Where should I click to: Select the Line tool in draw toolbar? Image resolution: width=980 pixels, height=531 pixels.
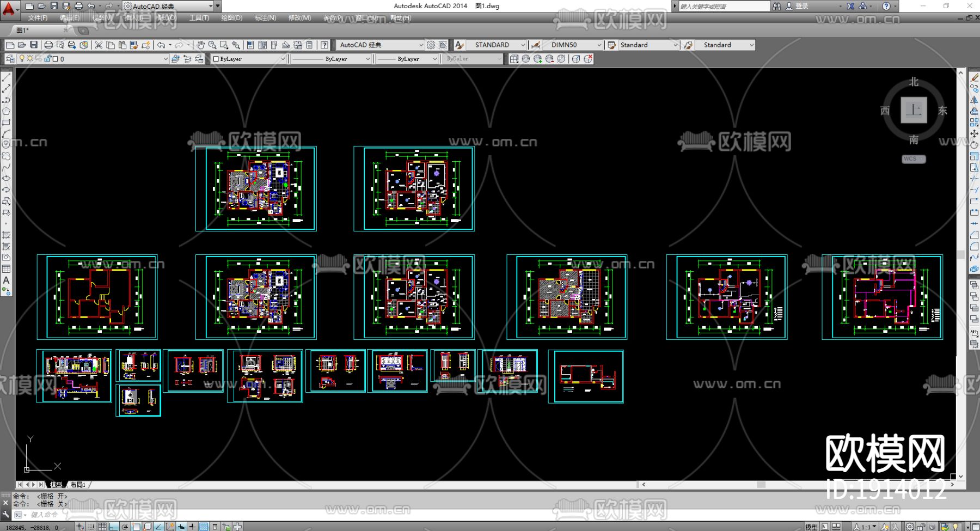(x=7, y=77)
